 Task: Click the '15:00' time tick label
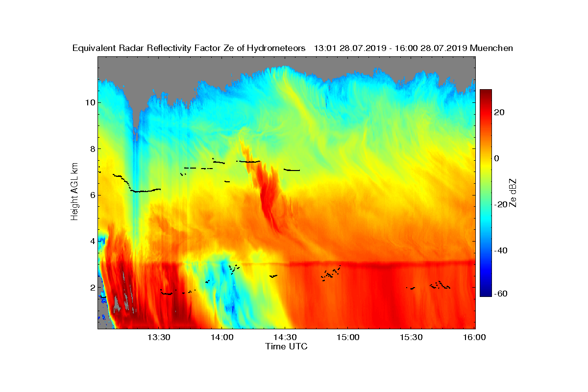coord(348,338)
